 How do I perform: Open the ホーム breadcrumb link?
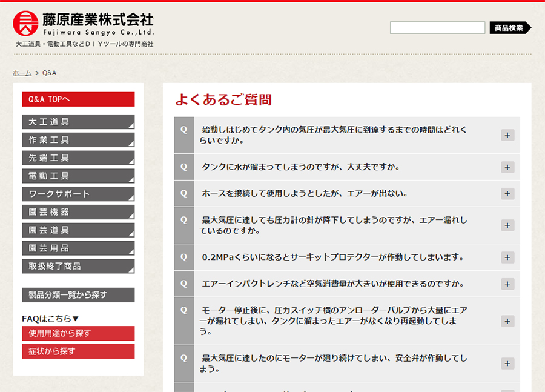[22, 73]
